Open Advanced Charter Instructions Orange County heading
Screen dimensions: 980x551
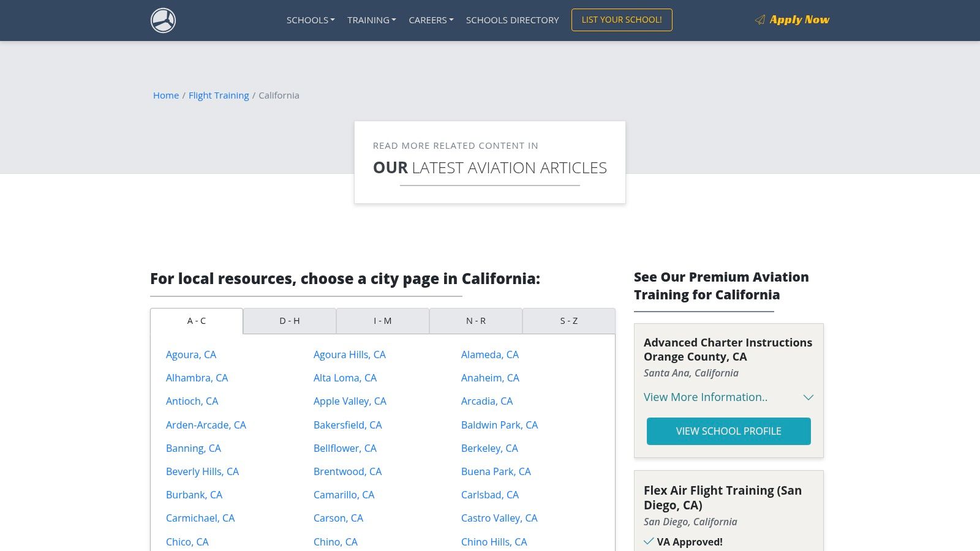pyautogui.click(x=728, y=350)
